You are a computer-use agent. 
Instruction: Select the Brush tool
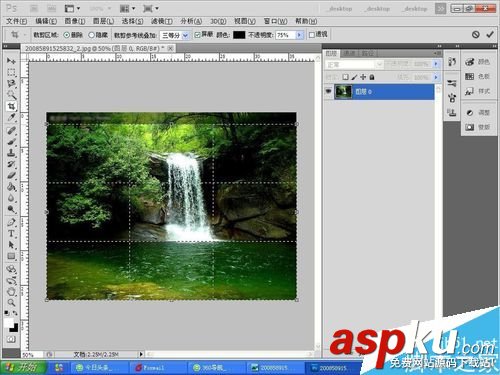(11, 142)
